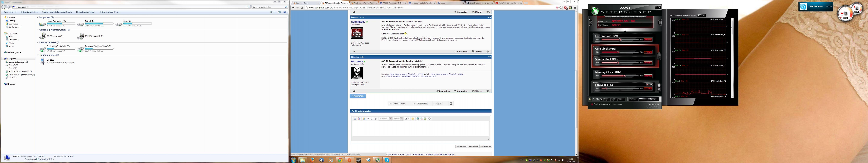Open the Windows Start menu
This screenshot has height=163, width=868.
tap(294, 160)
